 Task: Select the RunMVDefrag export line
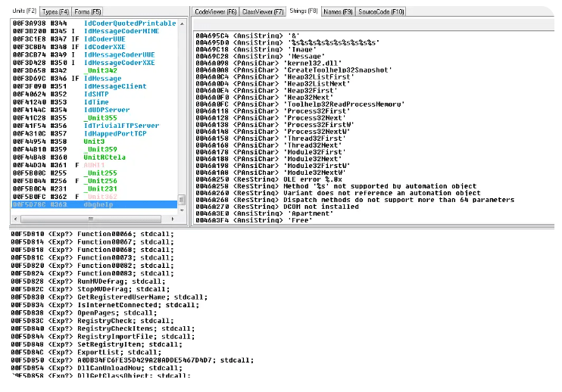(88, 282)
